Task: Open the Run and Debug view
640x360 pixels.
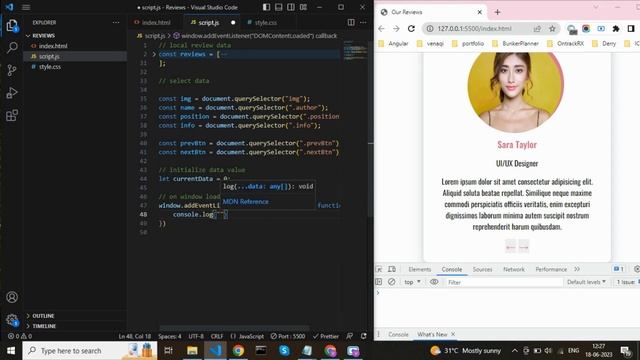Action: click(x=12, y=93)
